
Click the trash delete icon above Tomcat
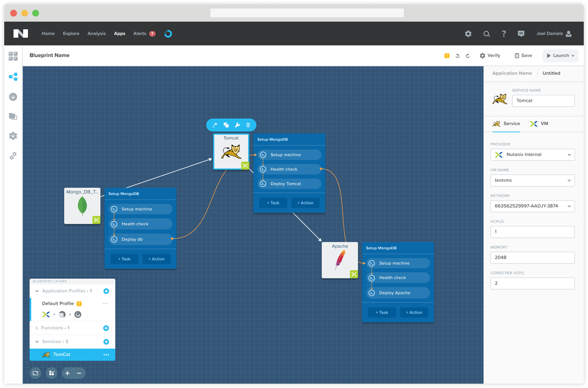pos(248,125)
